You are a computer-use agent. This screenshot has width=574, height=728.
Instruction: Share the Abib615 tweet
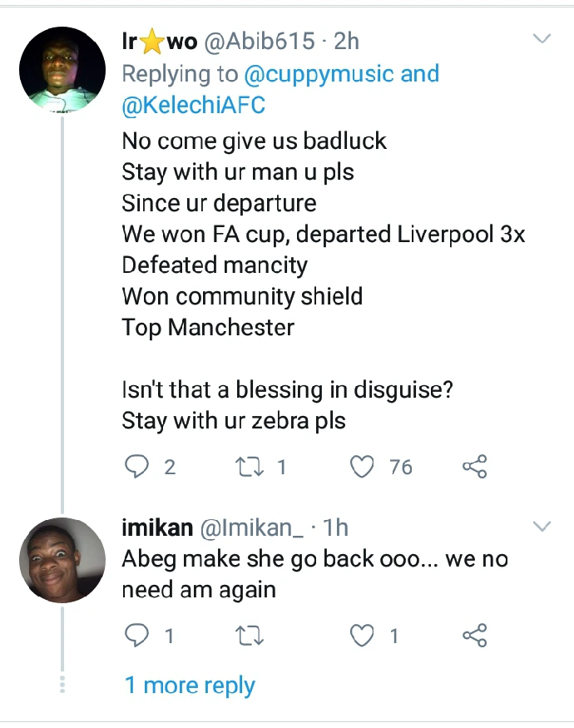point(474,468)
